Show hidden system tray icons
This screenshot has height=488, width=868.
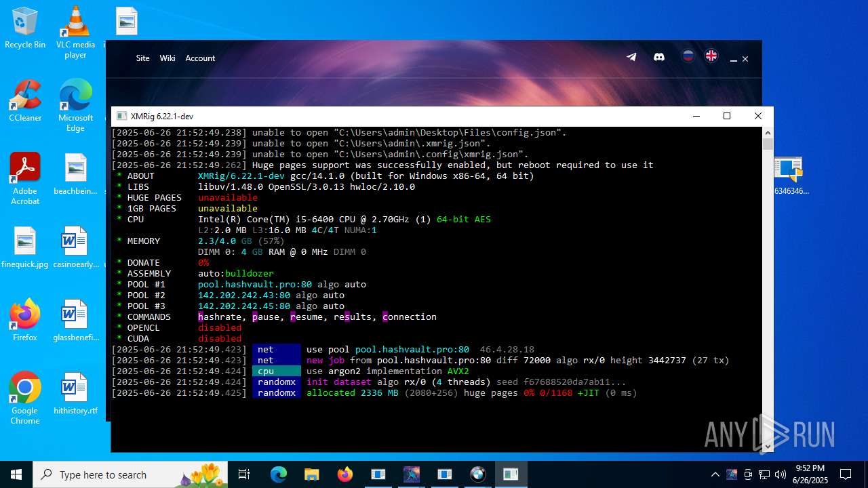coord(715,474)
